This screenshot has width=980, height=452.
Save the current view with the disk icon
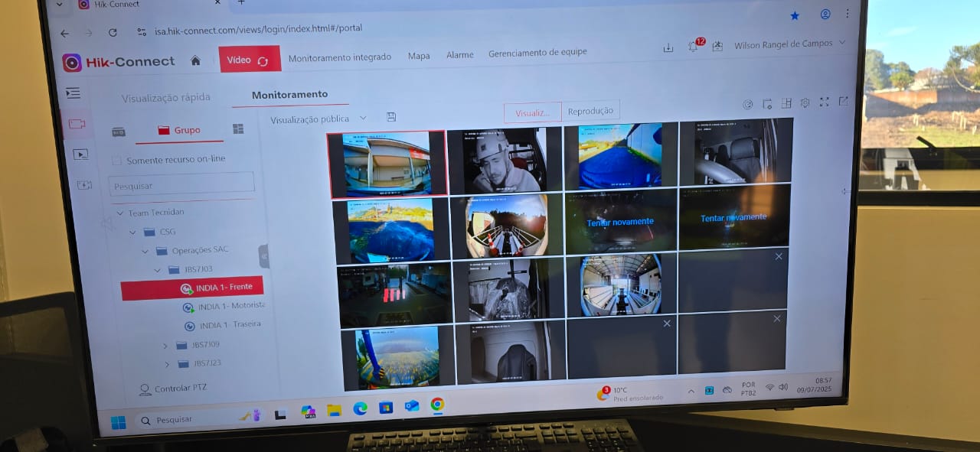391,117
